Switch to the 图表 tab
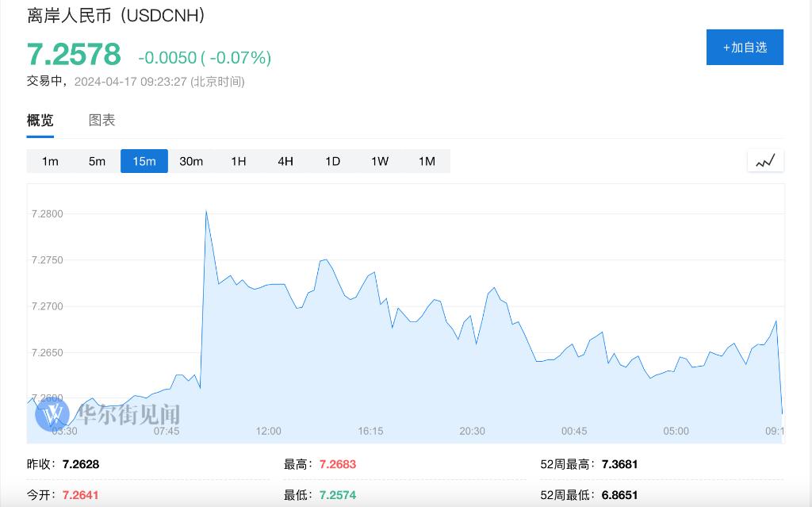This screenshot has height=507, width=812. 101,120
